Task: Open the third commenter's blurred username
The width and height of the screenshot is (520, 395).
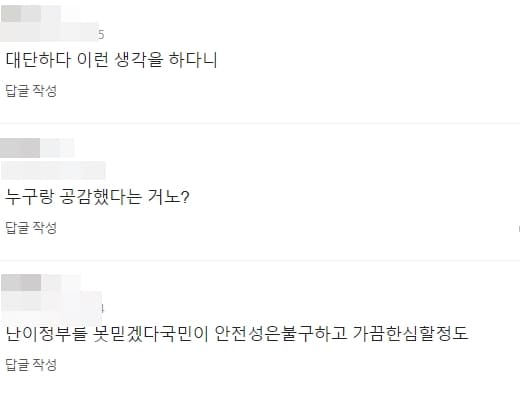Action: pos(41,283)
